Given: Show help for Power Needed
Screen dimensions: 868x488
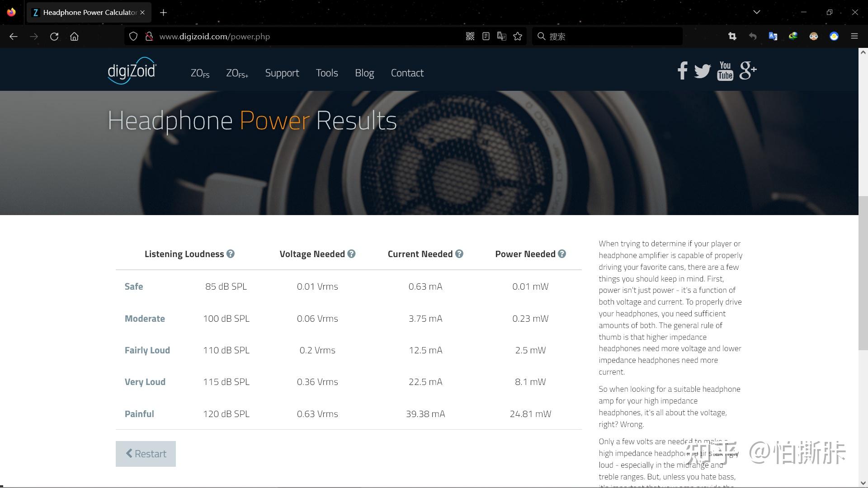Looking at the screenshot, I should tap(562, 254).
